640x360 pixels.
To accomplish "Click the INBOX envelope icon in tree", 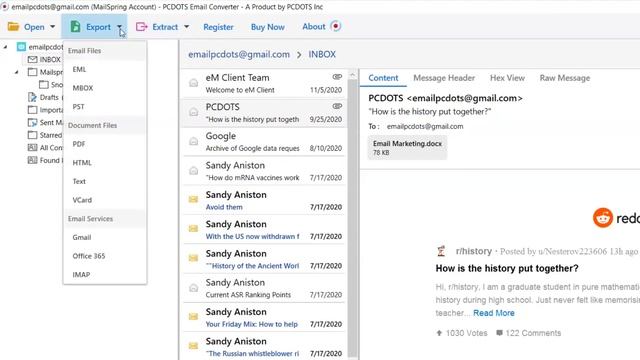I will pyautogui.click(x=32, y=60).
